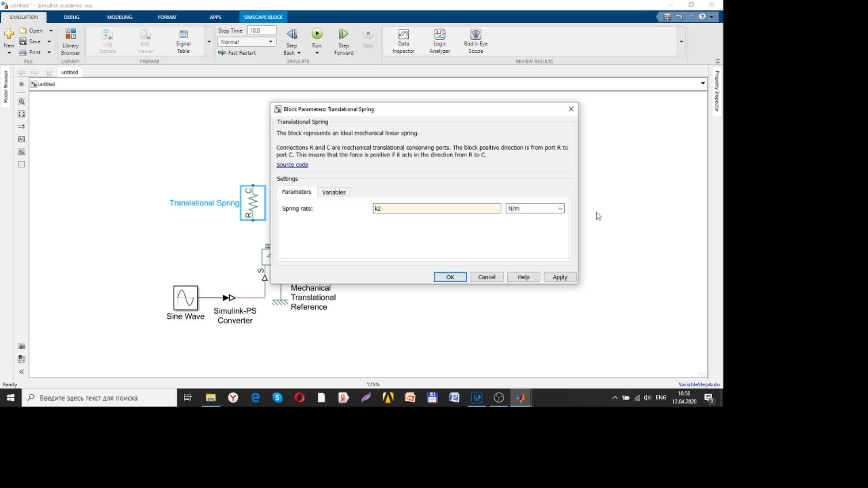Screen dimensions: 868x488
Task: Click the ENG language indicator
Action: tap(660, 398)
